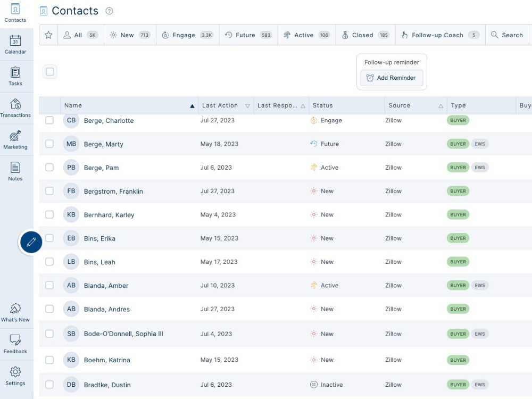Click Jul 10, 2023 last action date
Screen dimensions: 532x399
218,285
